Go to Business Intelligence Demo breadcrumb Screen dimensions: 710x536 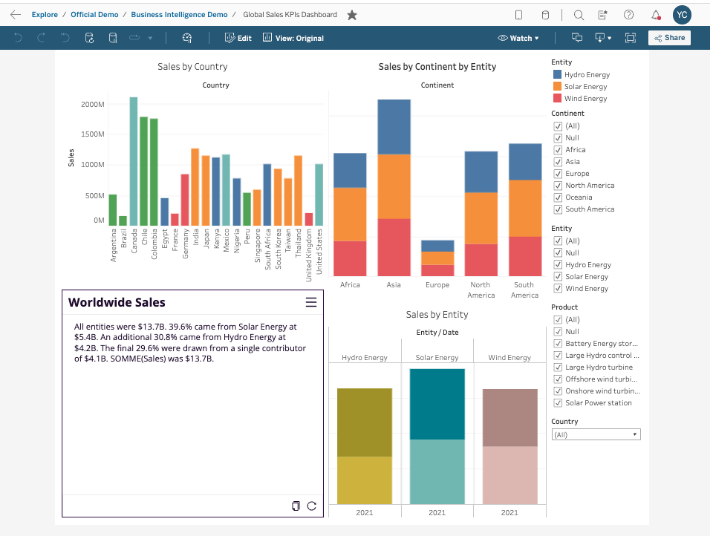tap(179, 14)
